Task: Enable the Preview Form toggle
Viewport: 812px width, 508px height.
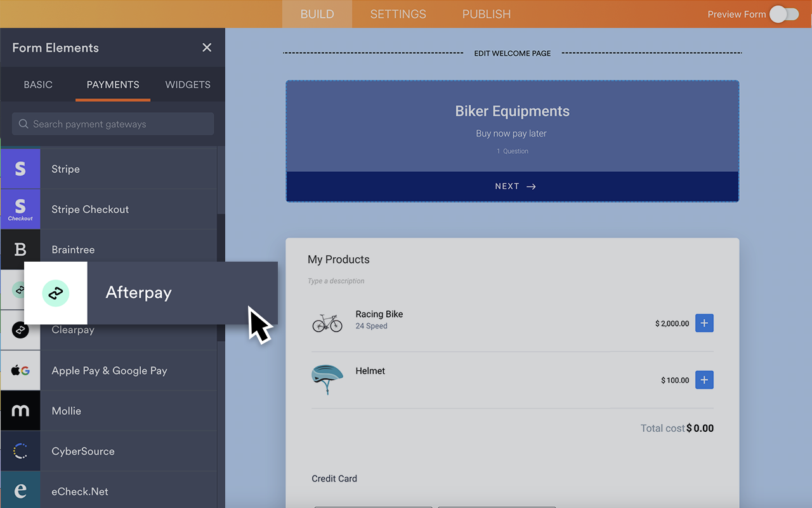Action: (784, 13)
